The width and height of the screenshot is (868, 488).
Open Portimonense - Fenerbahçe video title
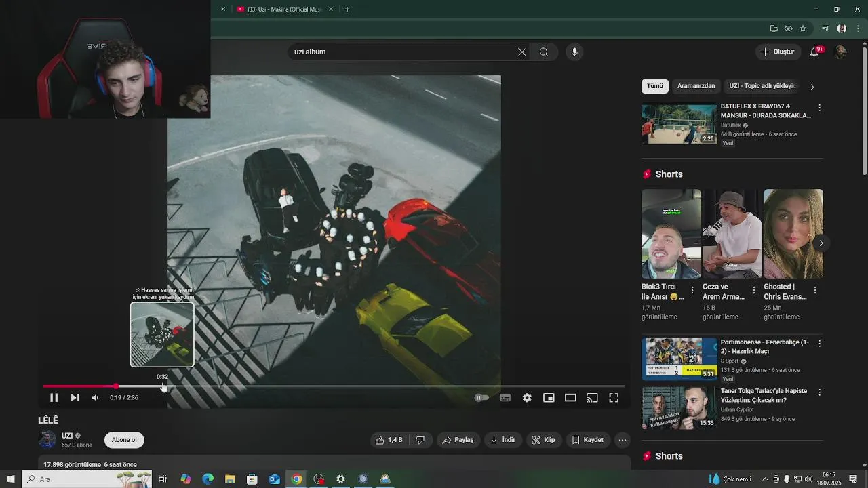(764, 347)
